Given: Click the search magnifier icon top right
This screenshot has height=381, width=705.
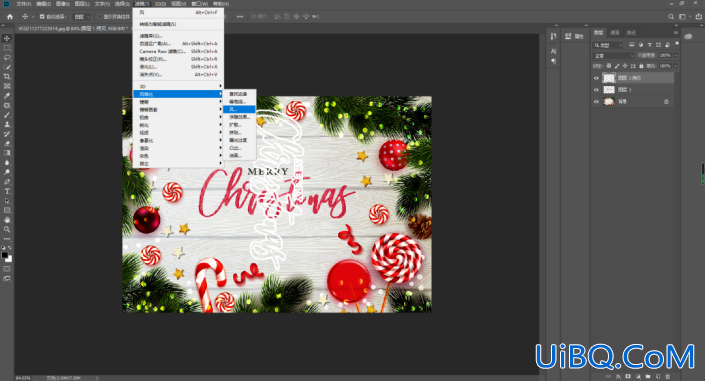Looking at the screenshot, I should click(671, 17).
